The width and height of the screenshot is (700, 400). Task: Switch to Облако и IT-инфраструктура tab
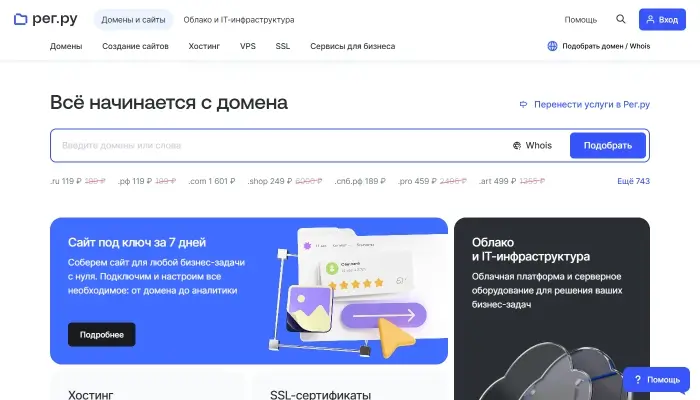[239, 20]
